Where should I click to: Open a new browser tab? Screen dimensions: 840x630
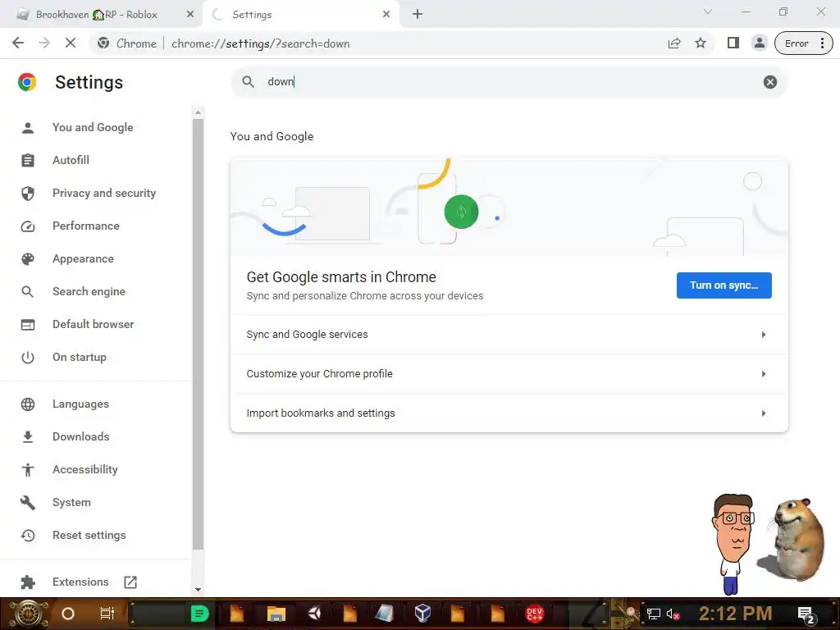click(x=418, y=15)
